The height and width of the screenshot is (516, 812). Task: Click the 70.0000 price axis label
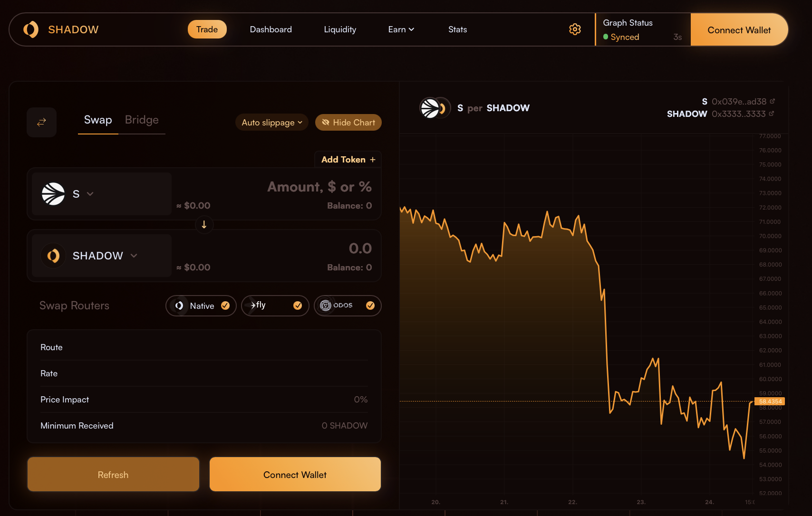click(x=770, y=236)
